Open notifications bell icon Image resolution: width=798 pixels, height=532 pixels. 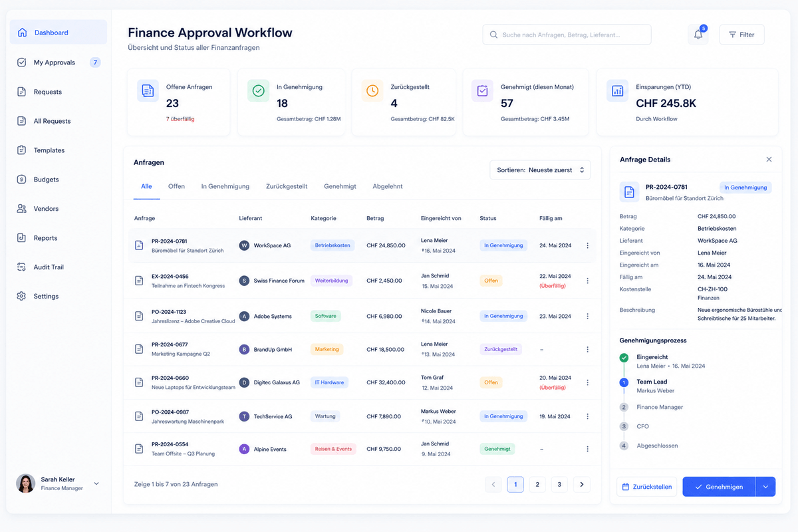point(698,35)
